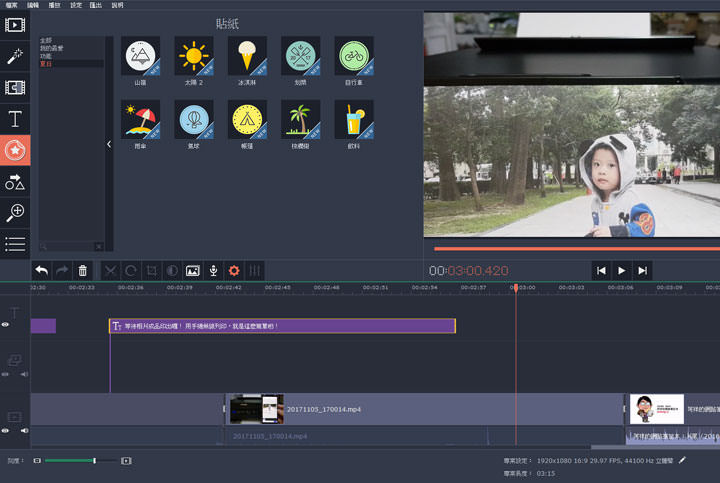Toggle title track eye visibility
720x483 pixels.
click(5, 325)
